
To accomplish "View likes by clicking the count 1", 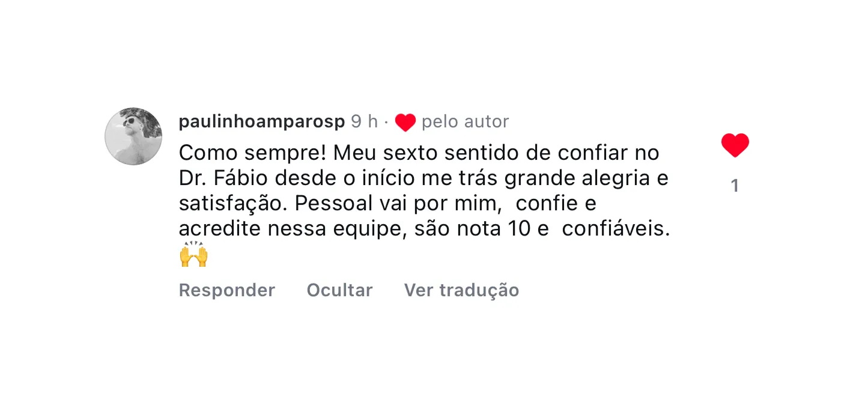I will [735, 186].
